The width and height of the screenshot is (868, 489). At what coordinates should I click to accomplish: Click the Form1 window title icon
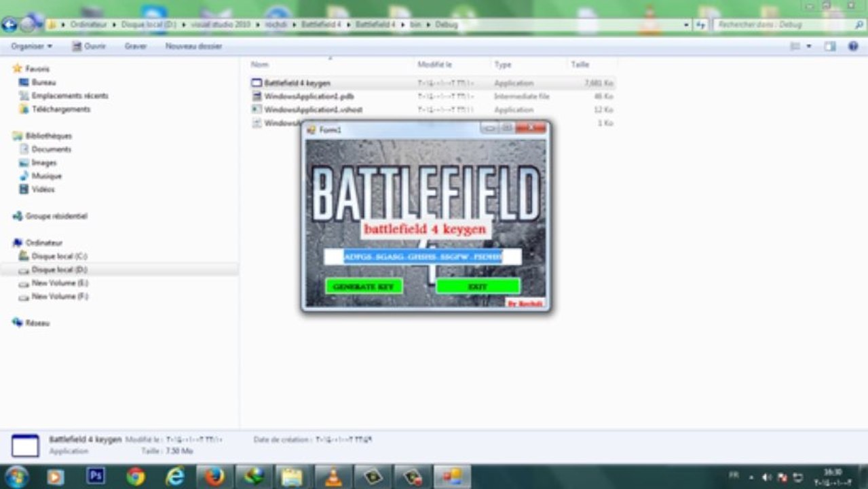point(312,129)
